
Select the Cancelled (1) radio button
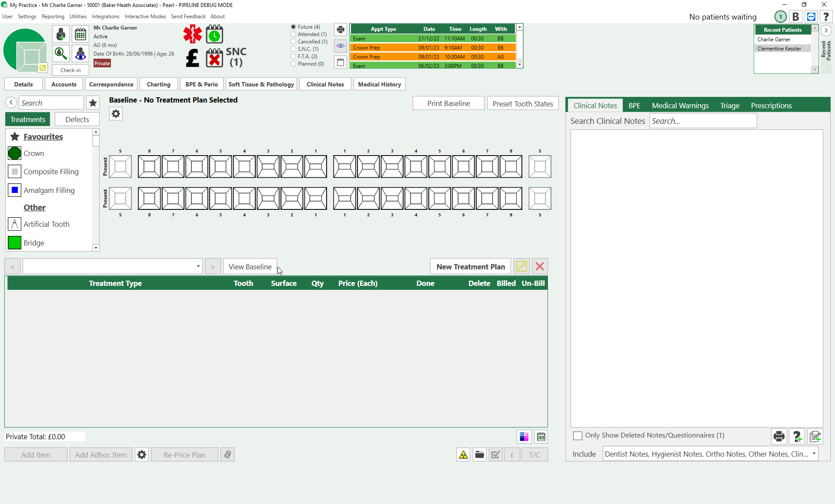pos(294,42)
